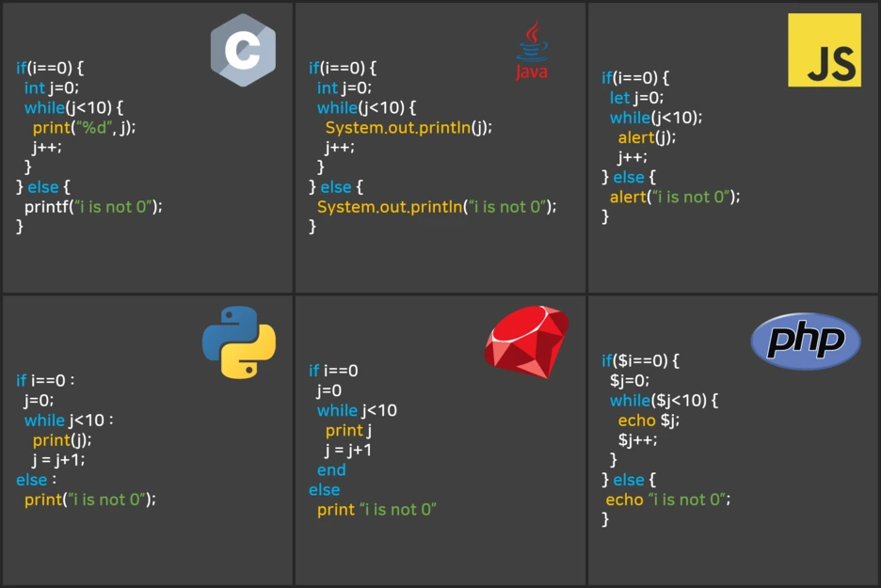881x588 pixels.
Task: Click the 'end' keyword in Ruby code
Action: point(331,470)
